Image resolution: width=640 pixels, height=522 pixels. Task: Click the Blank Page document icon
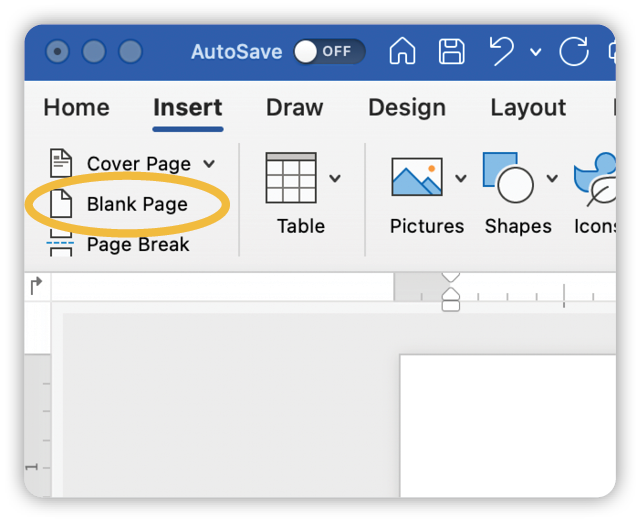coord(61,203)
